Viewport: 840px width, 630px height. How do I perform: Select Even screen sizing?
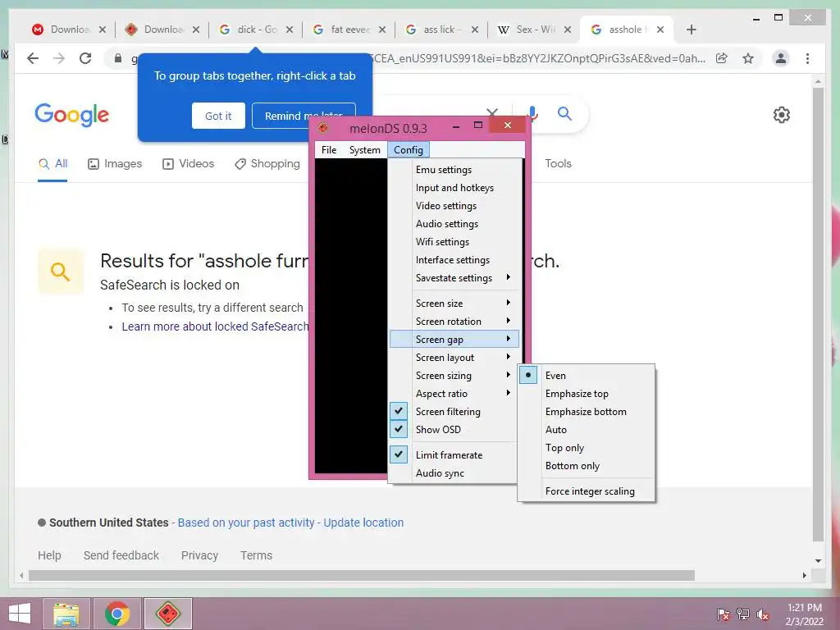point(586,376)
